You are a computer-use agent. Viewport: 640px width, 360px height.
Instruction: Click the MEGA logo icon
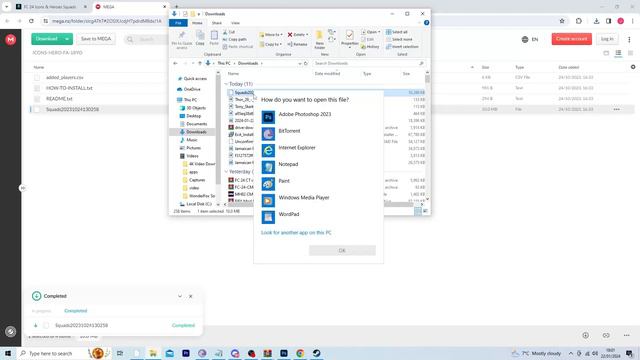pyautogui.click(x=11, y=39)
